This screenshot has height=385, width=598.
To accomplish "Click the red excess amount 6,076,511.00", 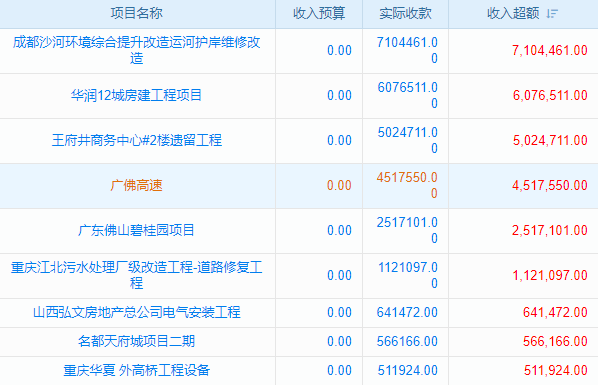I will pyautogui.click(x=550, y=95).
